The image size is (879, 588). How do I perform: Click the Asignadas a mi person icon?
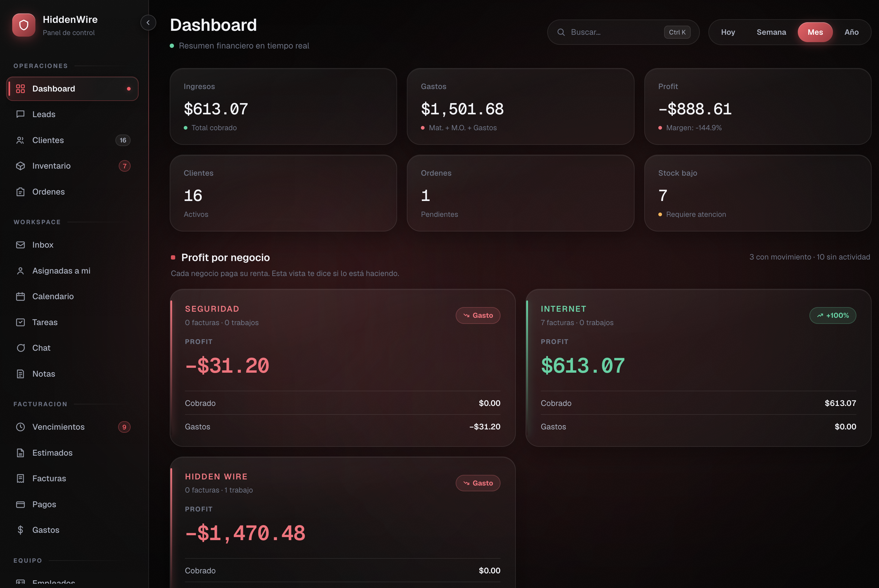click(x=20, y=271)
